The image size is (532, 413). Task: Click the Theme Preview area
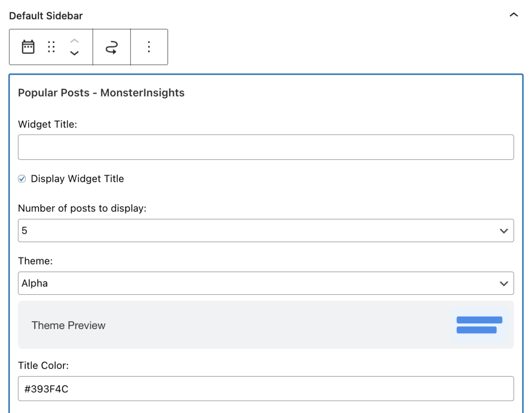pos(266,325)
